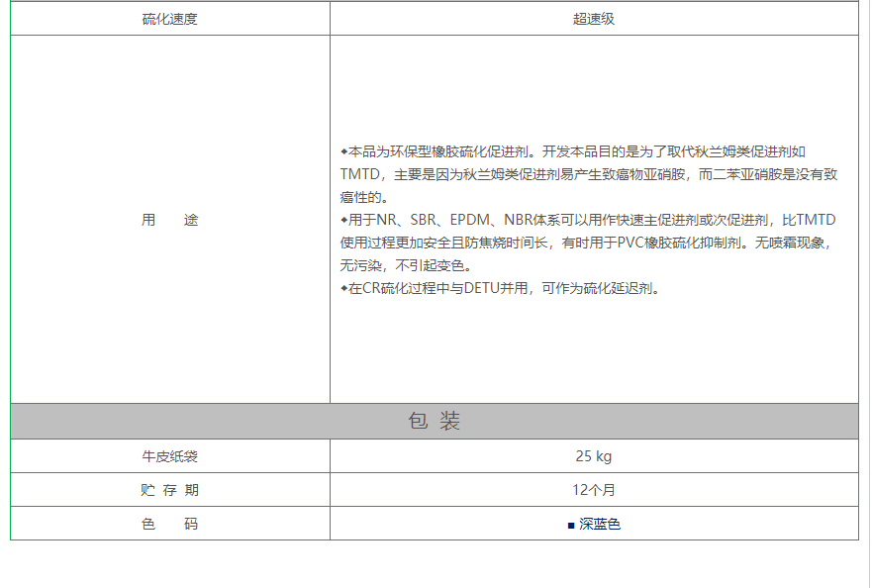Click the line starting with 使用过程更加安全
Screen dimensions: 872x588
[589, 243]
